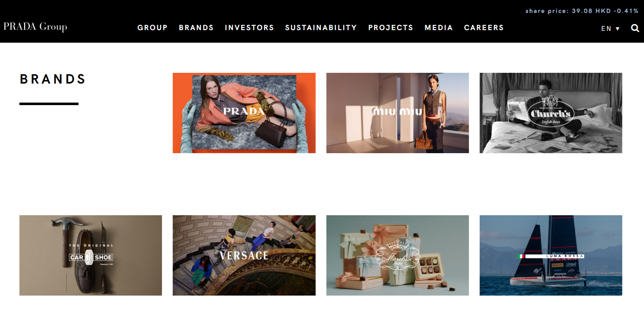This screenshot has width=644, height=311.
Task: Open the Prada brand tile
Action: pos(244,113)
